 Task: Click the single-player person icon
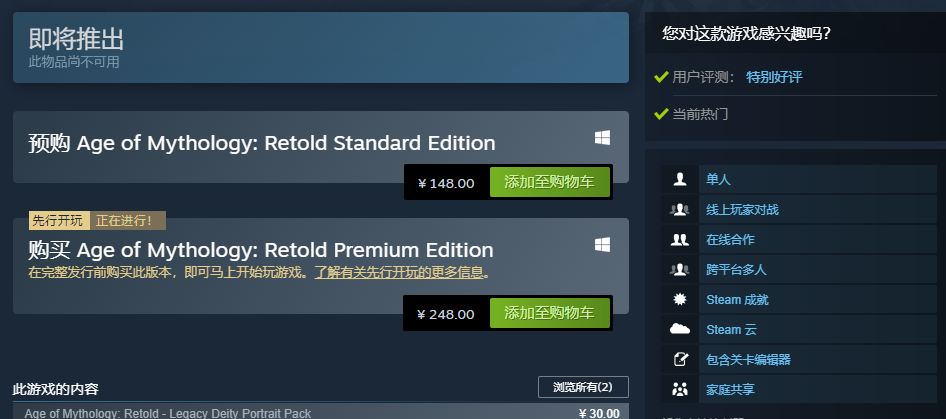[x=680, y=179]
